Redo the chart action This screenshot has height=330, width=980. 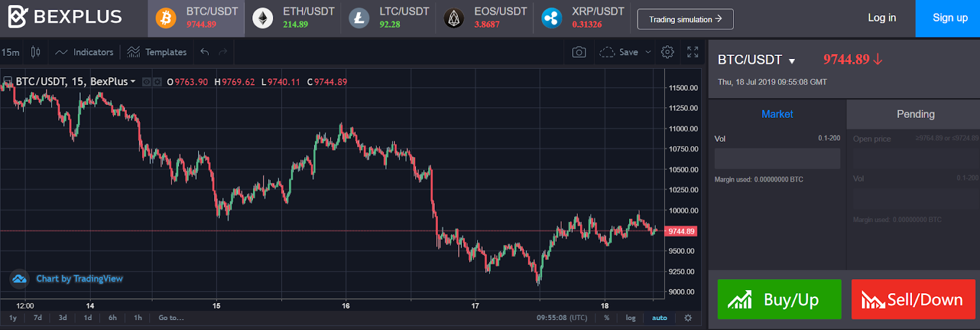223,52
